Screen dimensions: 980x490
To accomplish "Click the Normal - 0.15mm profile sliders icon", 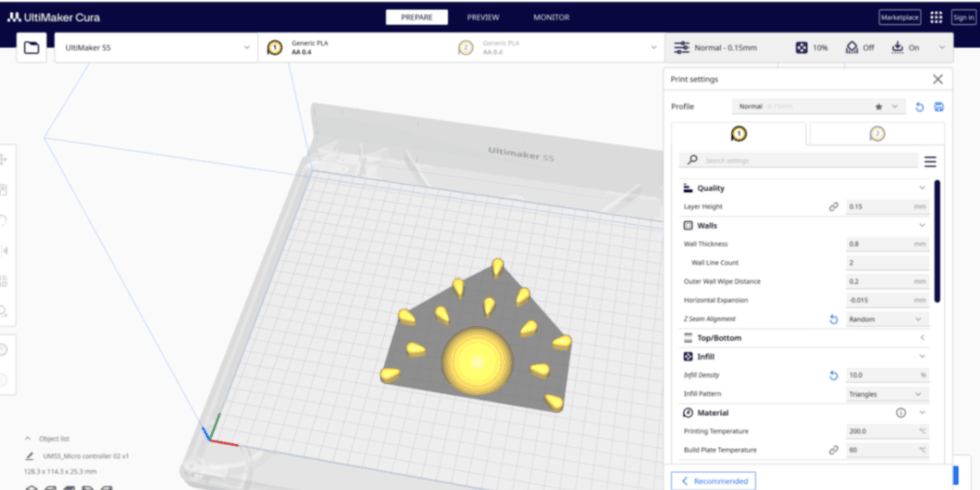I will coord(681,48).
